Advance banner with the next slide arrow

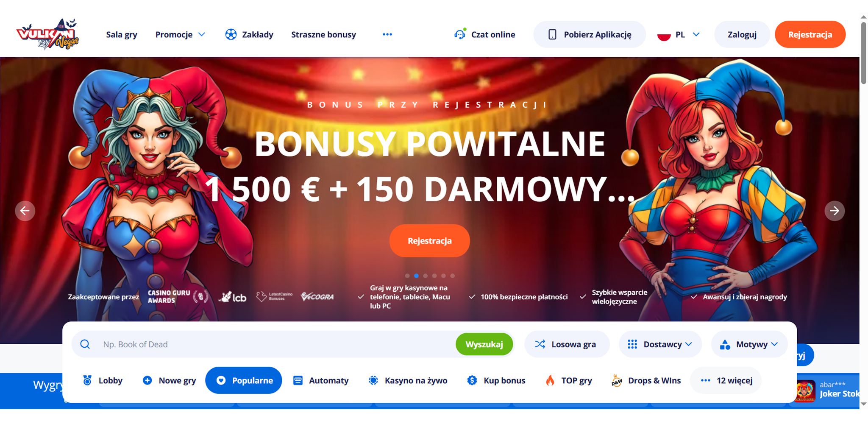click(835, 211)
